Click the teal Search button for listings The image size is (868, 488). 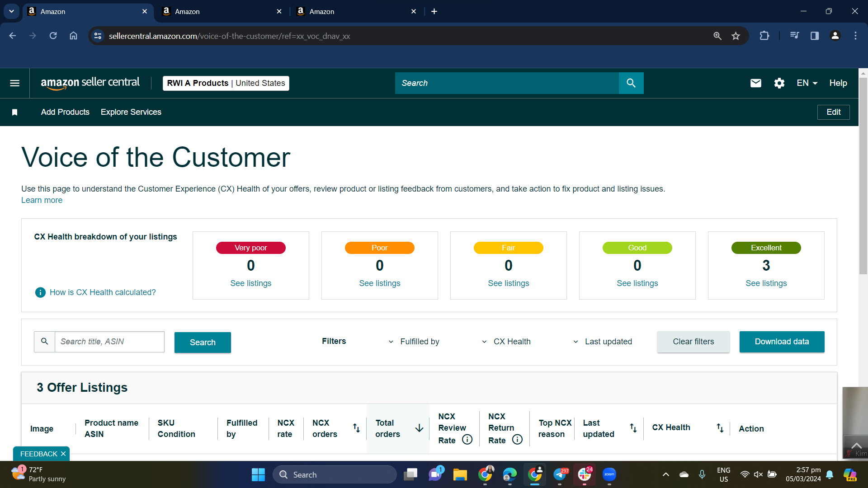[x=203, y=343]
